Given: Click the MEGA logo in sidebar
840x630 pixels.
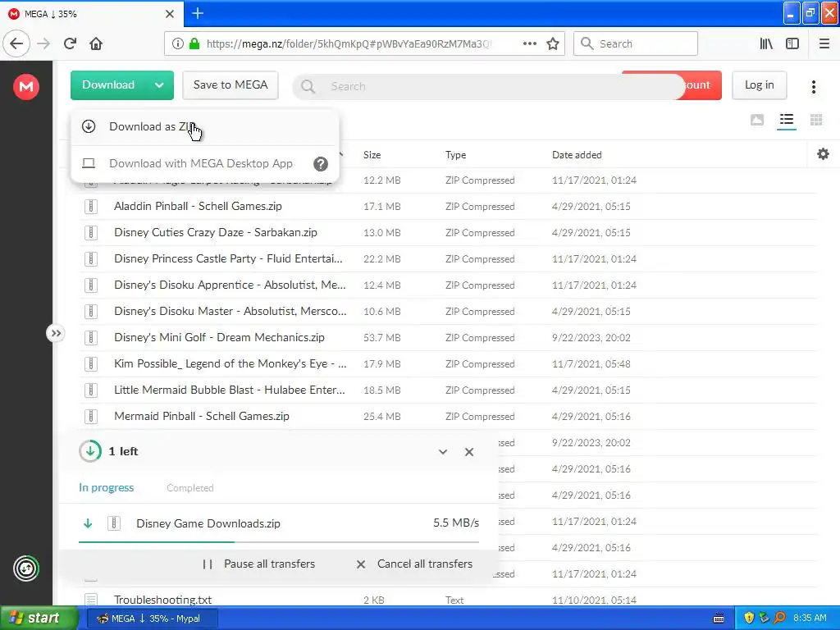Looking at the screenshot, I should pyautogui.click(x=26, y=86).
